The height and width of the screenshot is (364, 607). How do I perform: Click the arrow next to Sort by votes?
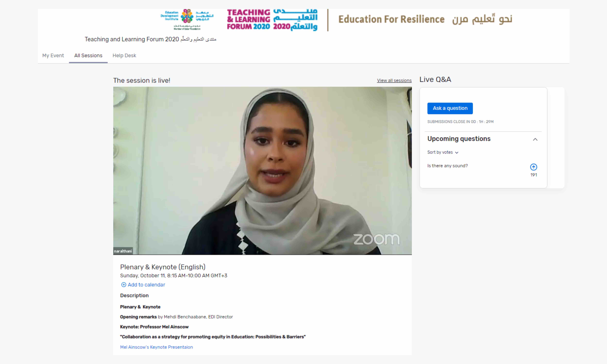tap(457, 153)
